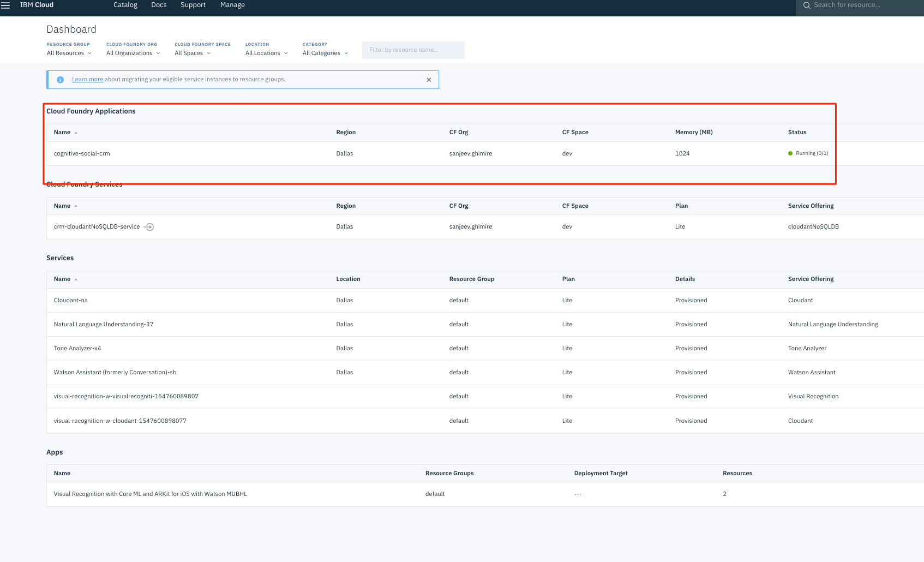This screenshot has width=924, height=562.
Task: Click the blue info icon in banner
Action: pyautogui.click(x=61, y=80)
